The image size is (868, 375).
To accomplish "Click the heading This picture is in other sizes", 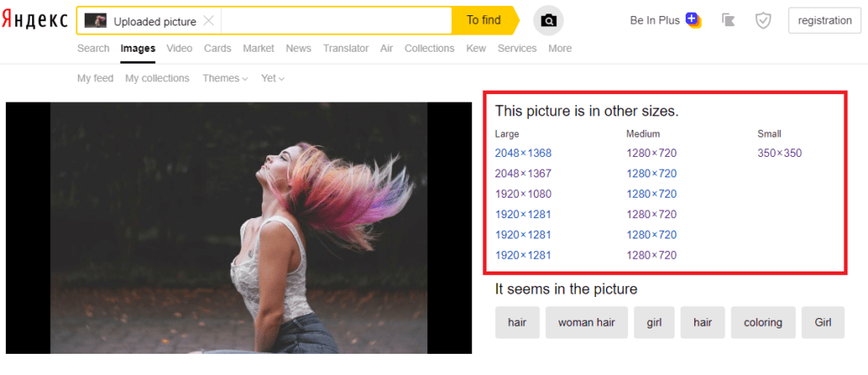I will tap(587, 111).
